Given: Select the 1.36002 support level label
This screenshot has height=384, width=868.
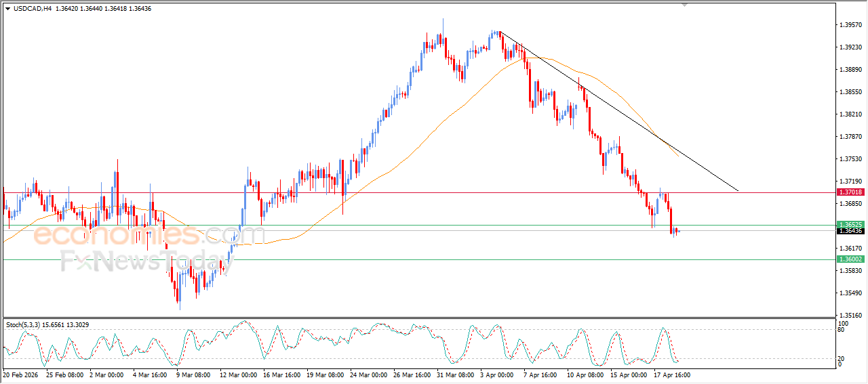Looking at the screenshot, I should 850,259.
